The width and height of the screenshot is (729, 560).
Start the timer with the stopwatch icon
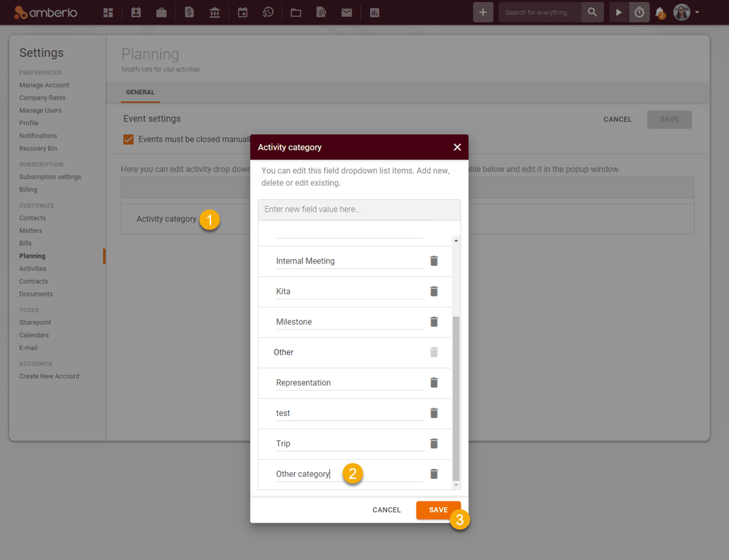click(x=639, y=12)
